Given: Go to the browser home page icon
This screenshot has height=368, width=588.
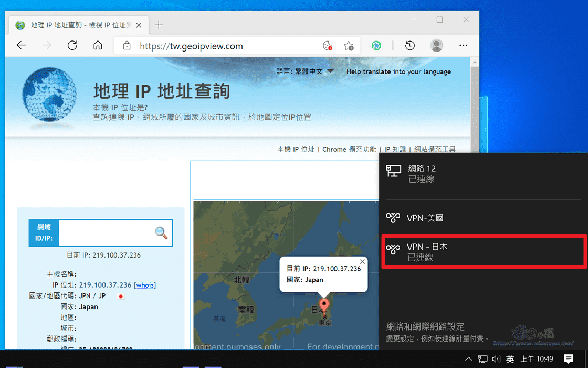Looking at the screenshot, I should [98, 46].
